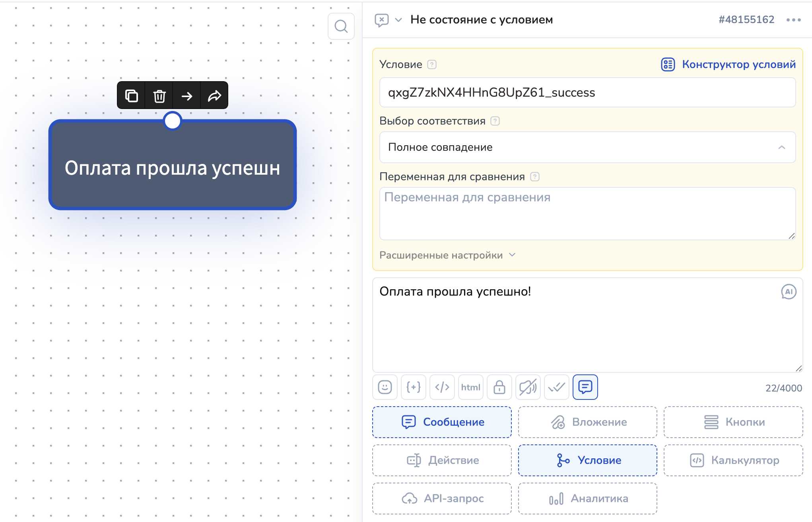The width and height of the screenshot is (812, 522).
Task: Click the duplicate block icon
Action: (x=132, y=96)
